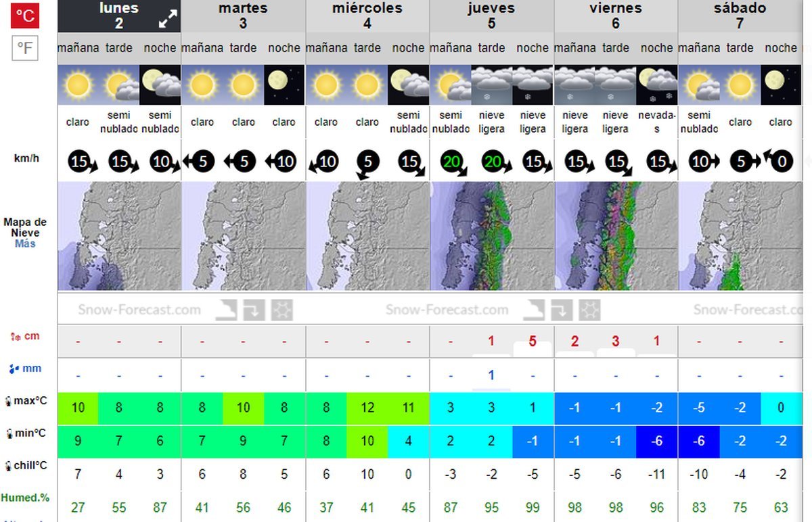Image resolution: width=812 pixels, height=522 pixels.
Task: Click the 'semi nublado' label for miércoles noche
Action: [x=409, y=122]
